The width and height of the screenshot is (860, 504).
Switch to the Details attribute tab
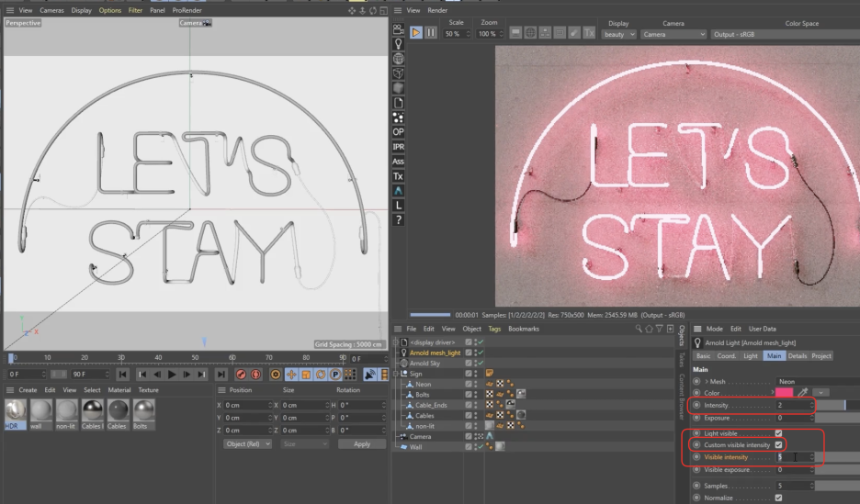click(x=797, y=356)
